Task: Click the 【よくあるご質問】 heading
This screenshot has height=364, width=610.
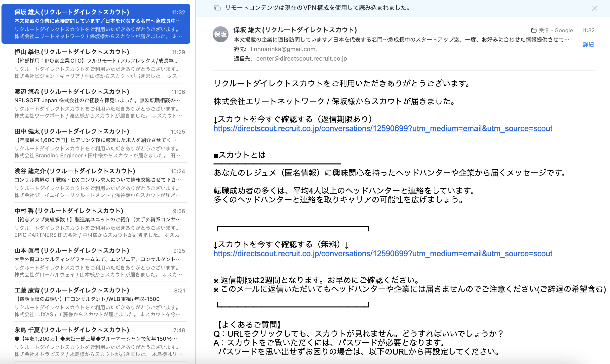Action: click(x=249, y=325)
